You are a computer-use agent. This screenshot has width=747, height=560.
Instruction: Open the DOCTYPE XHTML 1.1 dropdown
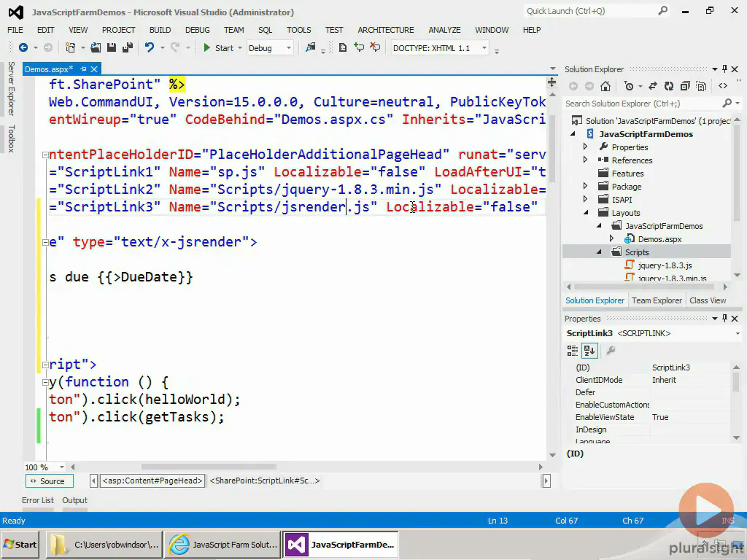click(x=484, y=48)
